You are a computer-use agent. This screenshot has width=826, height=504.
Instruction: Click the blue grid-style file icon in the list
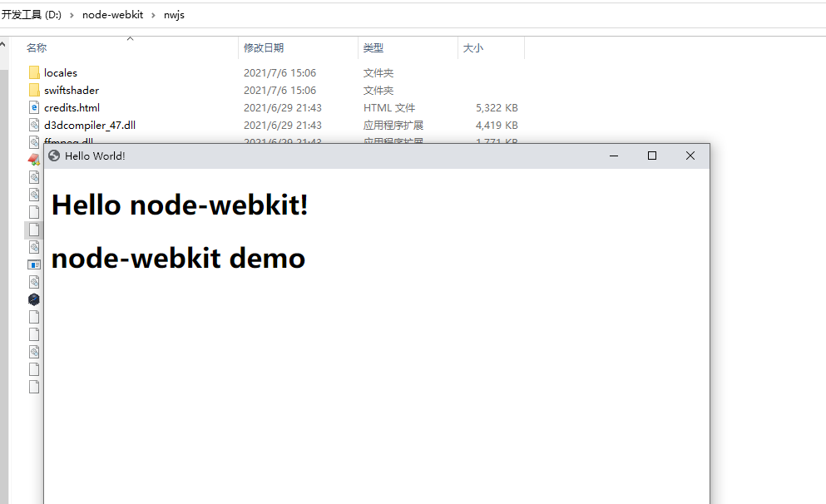33,264
